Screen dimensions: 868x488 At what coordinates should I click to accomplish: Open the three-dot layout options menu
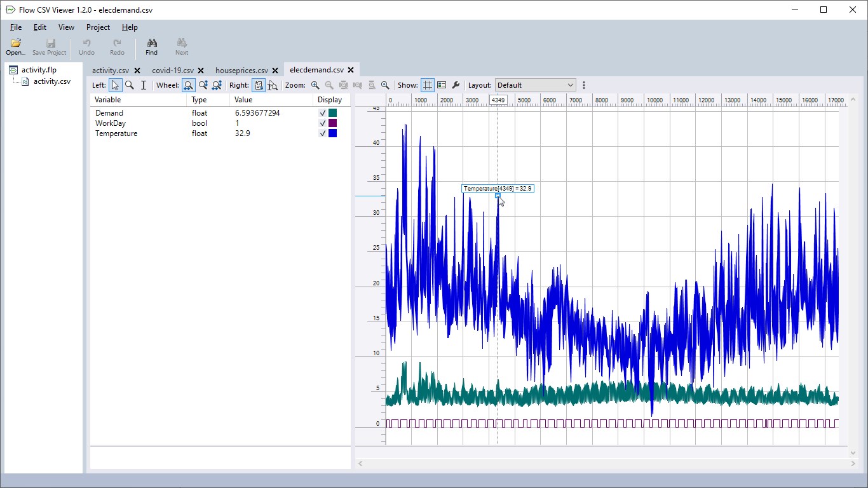584,85
